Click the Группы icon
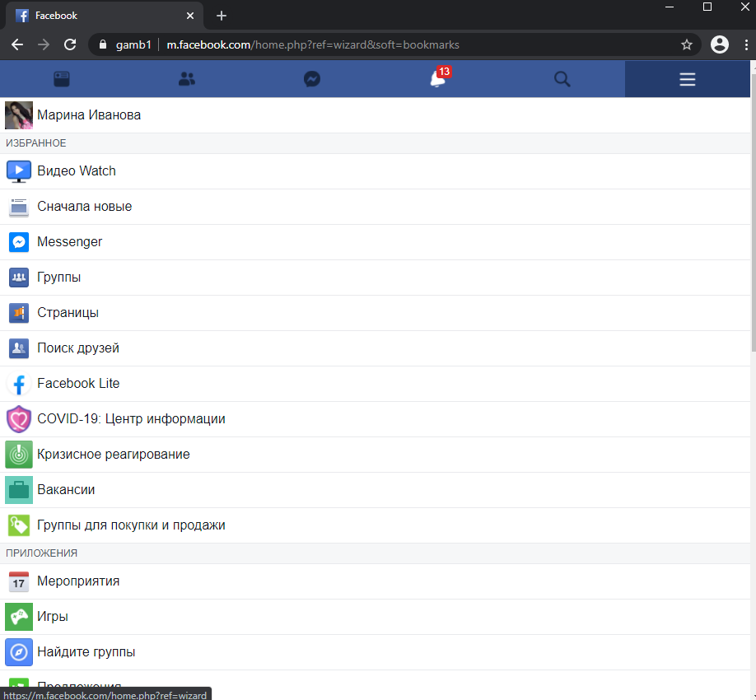This screenshot has height=700, width=756. point(19,278)
